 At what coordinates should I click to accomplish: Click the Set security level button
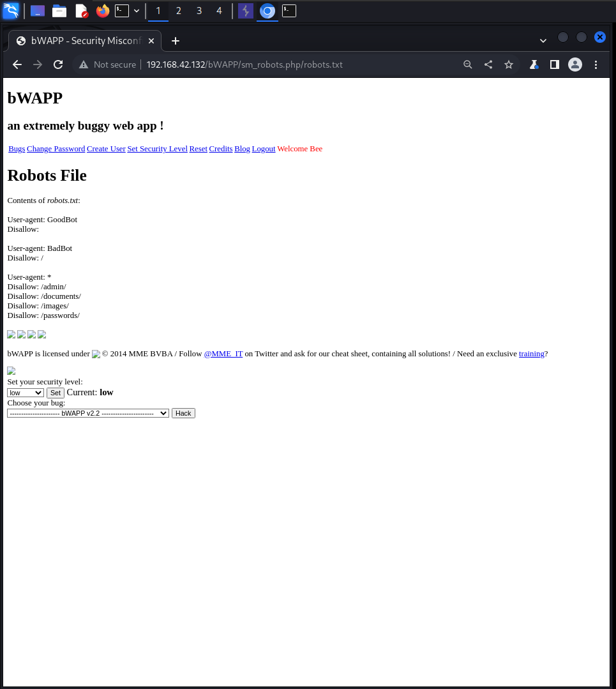pyautogui.click(x=56, y=393)
